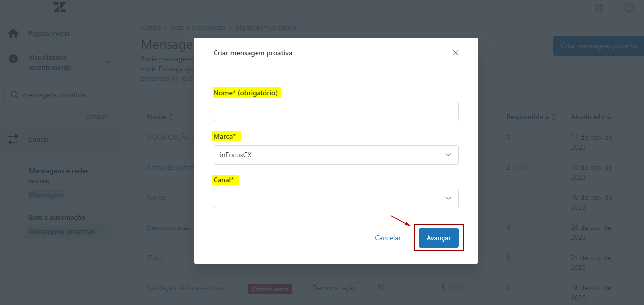Select Mensagens under Mensagens e redes sociais
644x305 pixels.
pyautogui.click(x=46, y=195)
